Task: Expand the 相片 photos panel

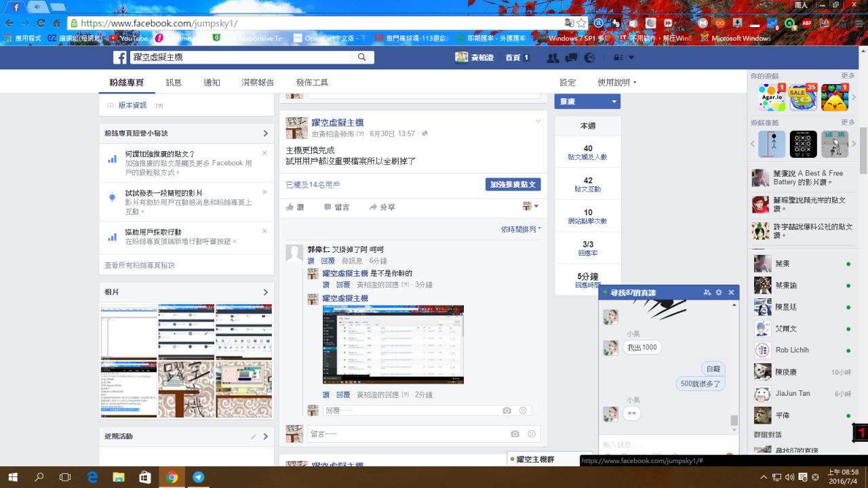Action: pyautogui.click(x=265, y=292)
